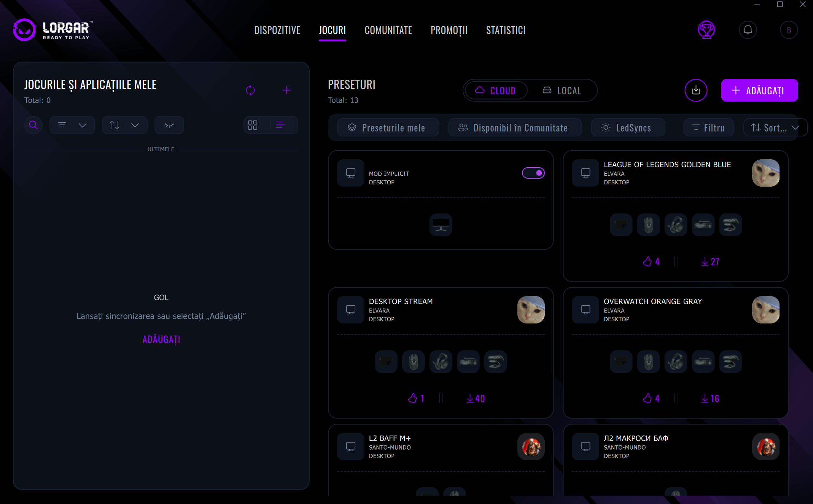Image resolution: width=813 pixels, height=504 pixels.
Task: Open search in games panel
Action: (x=33, y=125)
